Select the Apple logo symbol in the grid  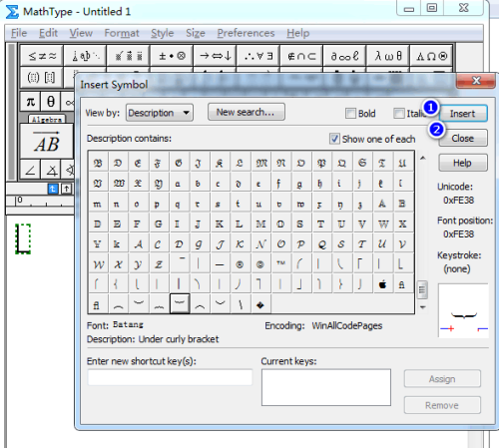[x=383, y=284]
